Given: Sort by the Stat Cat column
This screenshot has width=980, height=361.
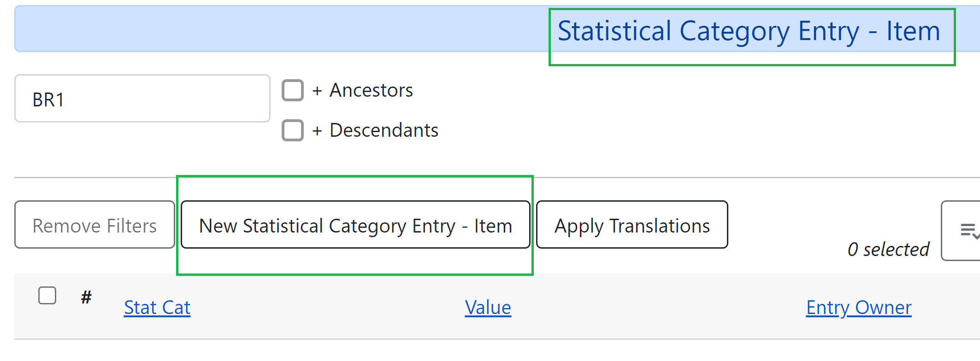Looking at the screenshot, I should [157, 308].
